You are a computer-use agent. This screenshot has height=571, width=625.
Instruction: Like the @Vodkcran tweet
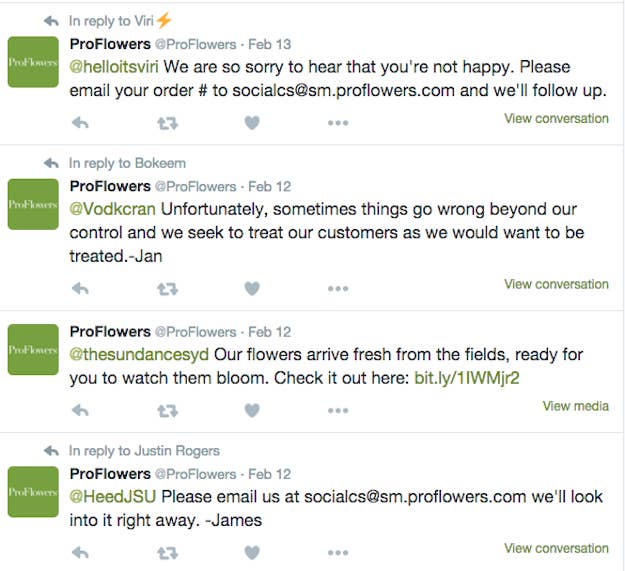252,288
